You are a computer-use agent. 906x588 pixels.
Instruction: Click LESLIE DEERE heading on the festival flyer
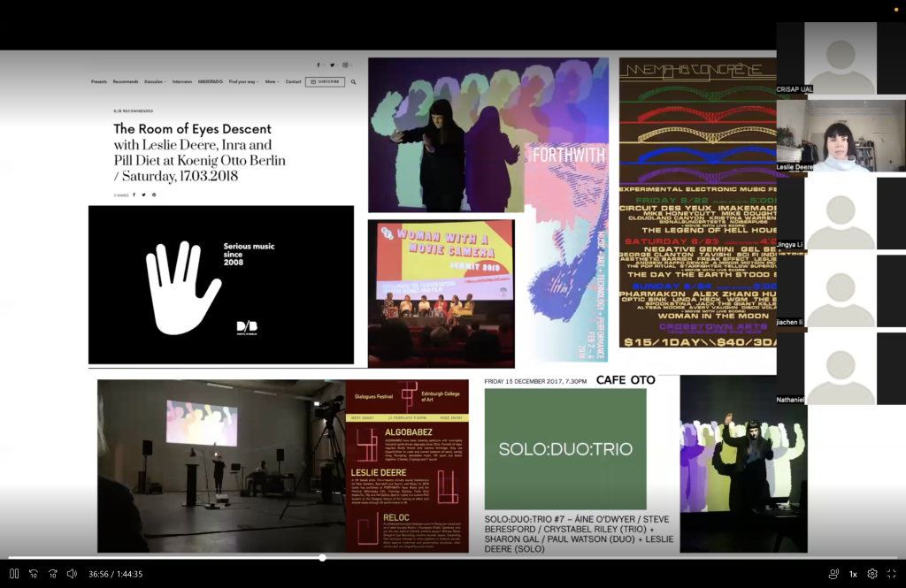(379, 472)
